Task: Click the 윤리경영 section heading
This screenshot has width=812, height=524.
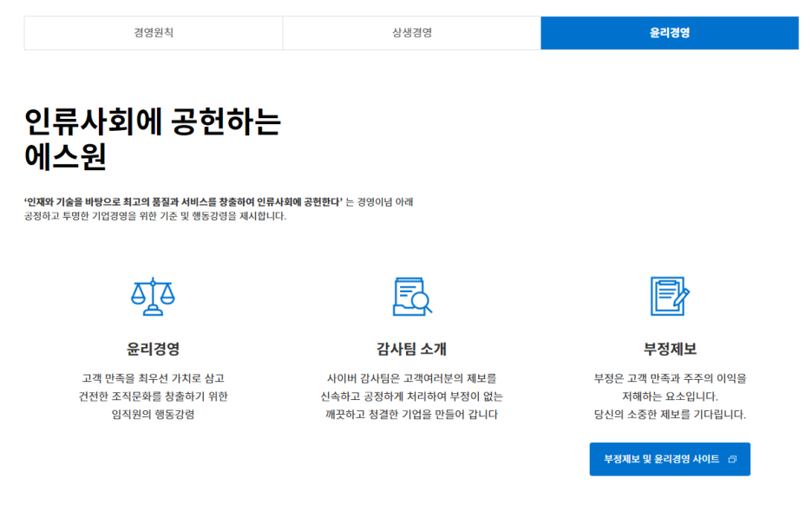Action: 153,349
